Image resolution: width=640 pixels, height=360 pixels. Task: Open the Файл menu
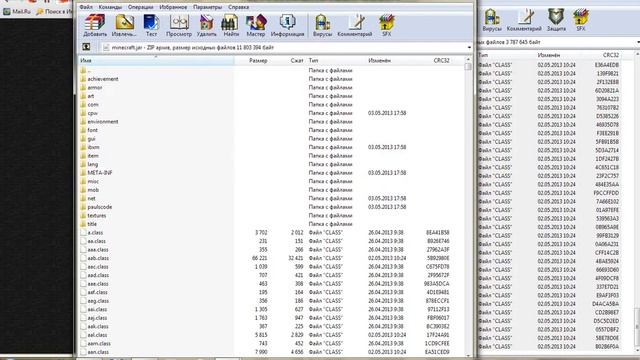pyautogui.click(x=86, y=7)
